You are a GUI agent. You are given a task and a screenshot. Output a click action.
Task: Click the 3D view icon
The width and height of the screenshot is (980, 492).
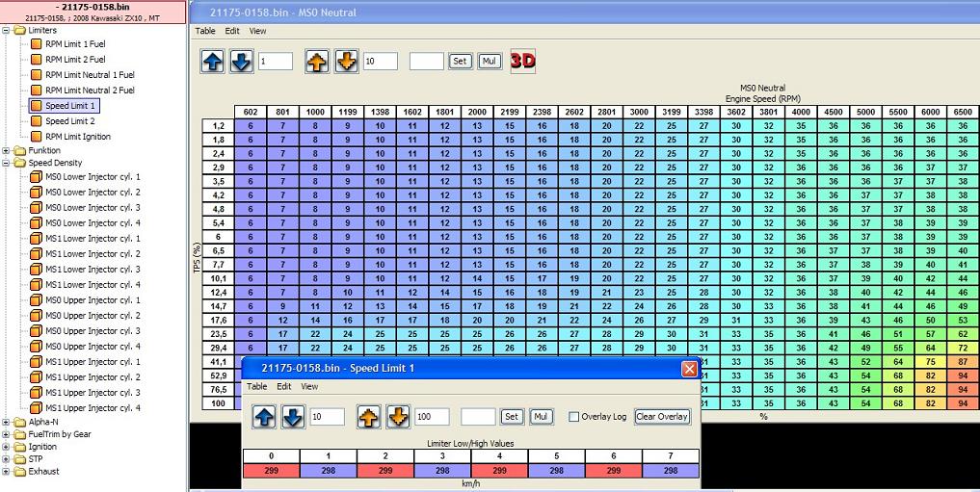click(522, 61)
